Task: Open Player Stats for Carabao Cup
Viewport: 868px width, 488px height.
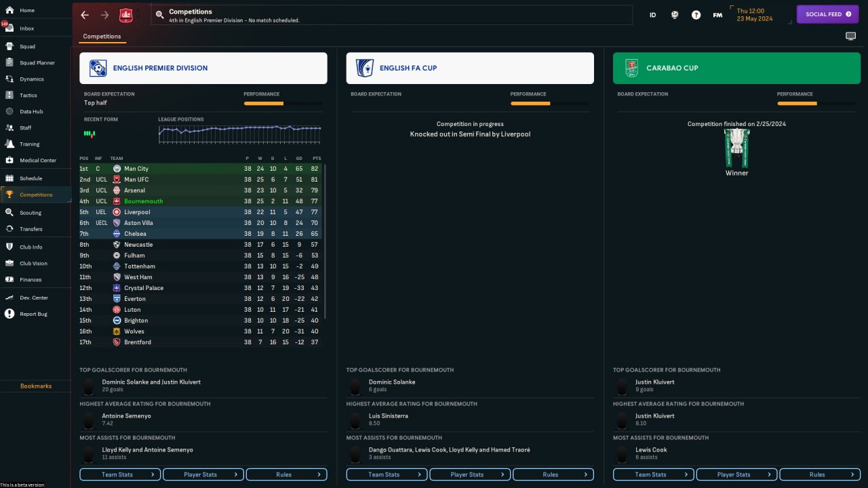Action: click(x=736, y=474)
